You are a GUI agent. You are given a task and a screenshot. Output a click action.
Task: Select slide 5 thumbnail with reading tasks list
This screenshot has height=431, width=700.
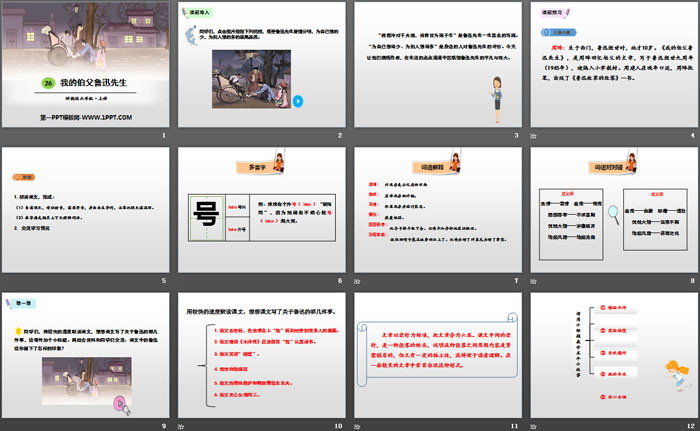[x=86, y=210]
